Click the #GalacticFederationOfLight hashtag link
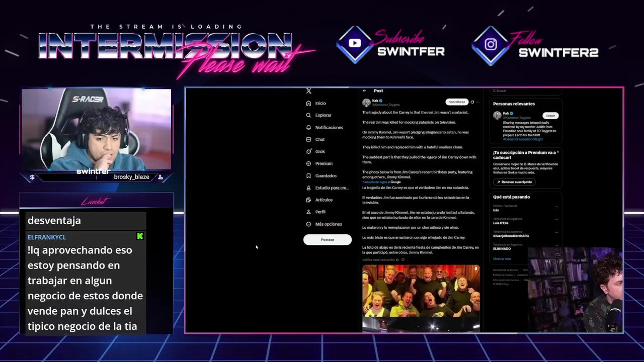 click(523, 139)
